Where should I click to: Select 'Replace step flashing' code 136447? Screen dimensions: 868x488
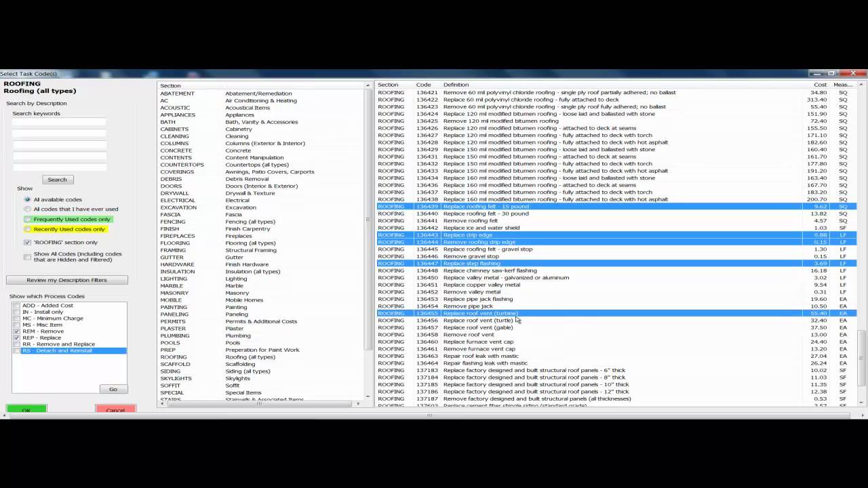616,263
